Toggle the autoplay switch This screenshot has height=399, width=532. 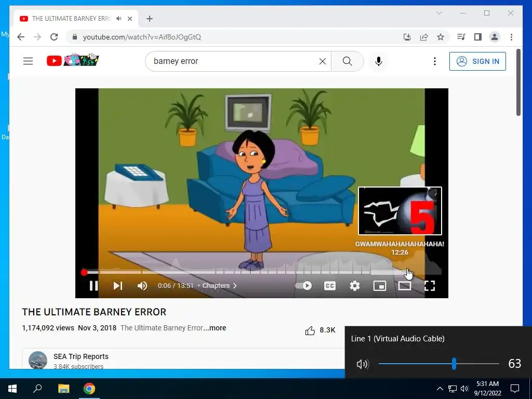coord(303,286)
